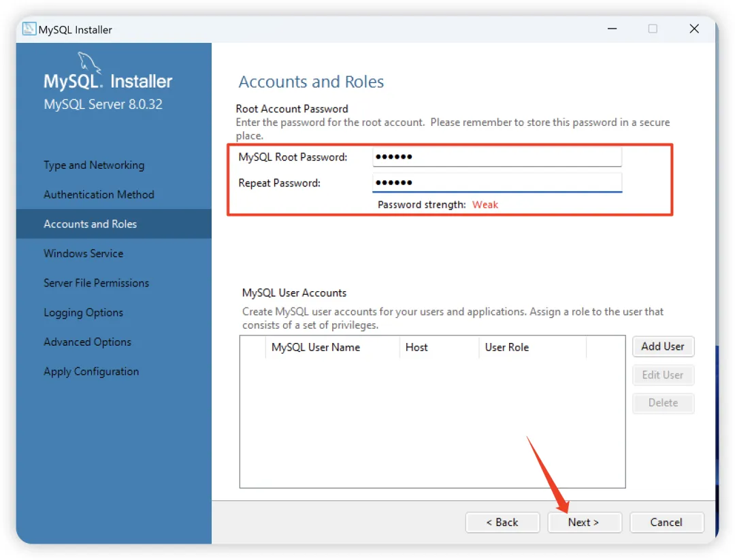Image resolution: width=735 pixels, height=560 pixels.
Task: Click the MySQL Server 8.0.32 text
Action: click(x=103, y=104)
